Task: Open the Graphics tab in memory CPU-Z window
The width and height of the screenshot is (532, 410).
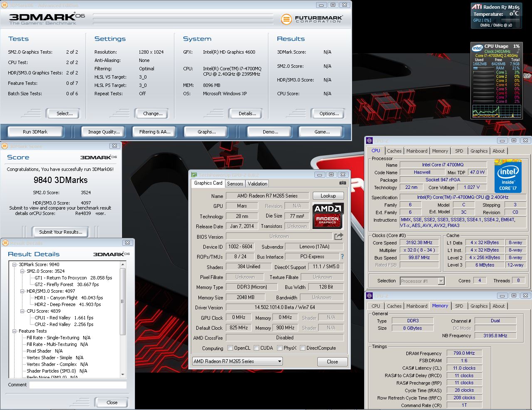Action: 479,306
